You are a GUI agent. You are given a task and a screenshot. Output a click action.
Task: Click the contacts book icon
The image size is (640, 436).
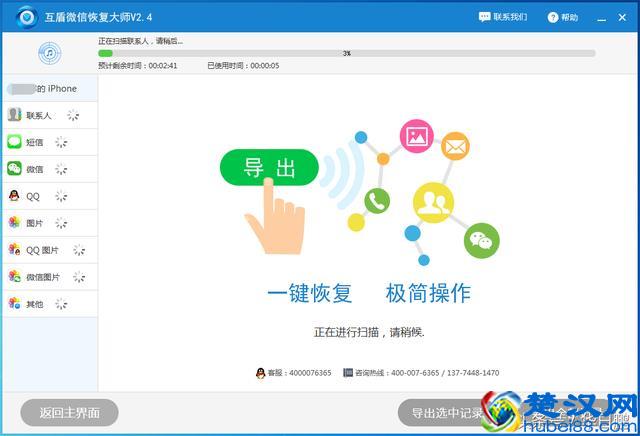(x=14, y=115)
